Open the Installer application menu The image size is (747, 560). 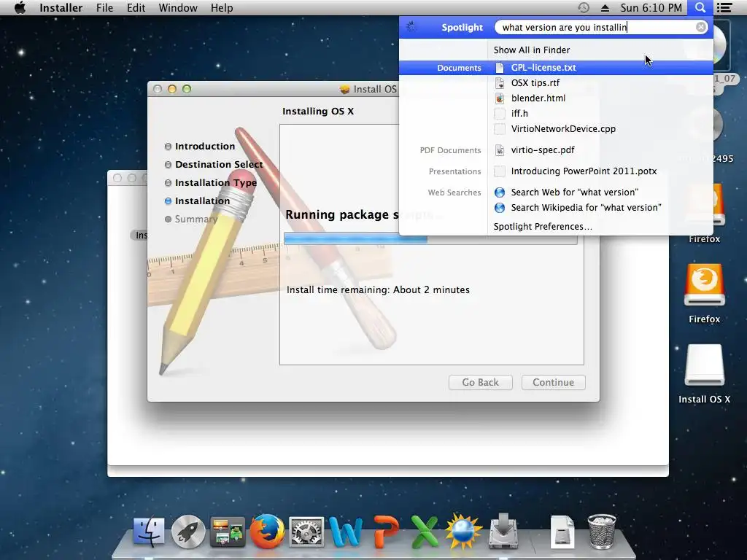coord(61,7)
